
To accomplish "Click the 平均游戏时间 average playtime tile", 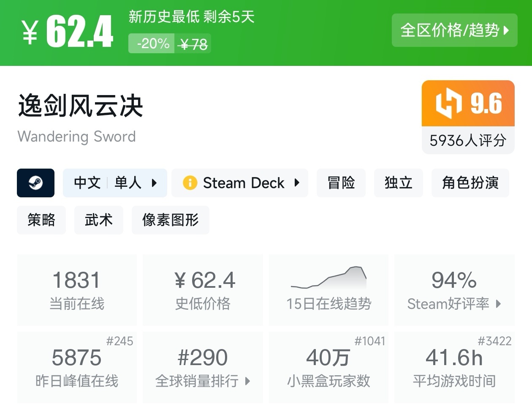I will pos(454,367).
